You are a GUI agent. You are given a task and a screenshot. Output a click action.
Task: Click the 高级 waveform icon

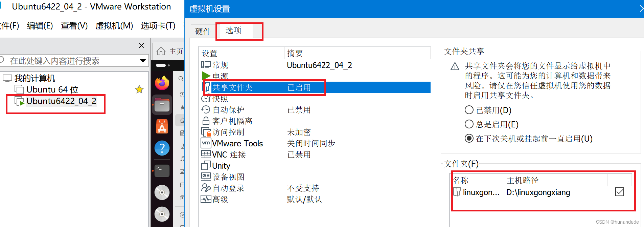tap(206, 199)
